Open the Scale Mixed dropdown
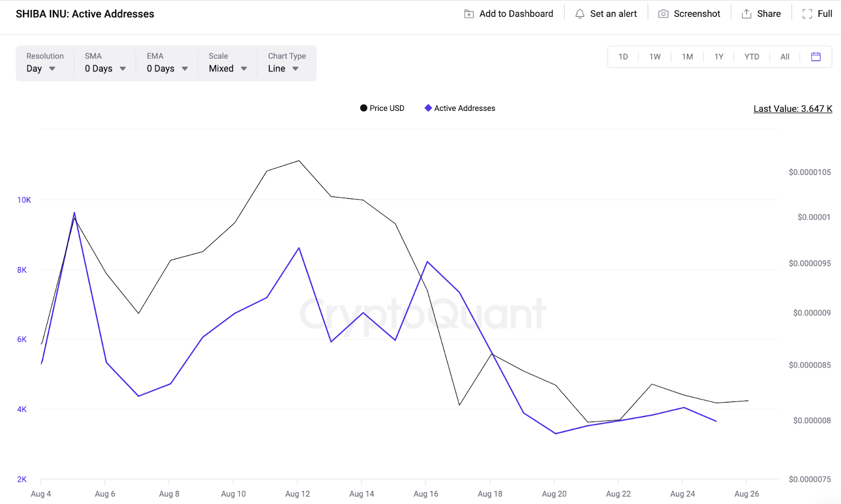 click(228, 68)
